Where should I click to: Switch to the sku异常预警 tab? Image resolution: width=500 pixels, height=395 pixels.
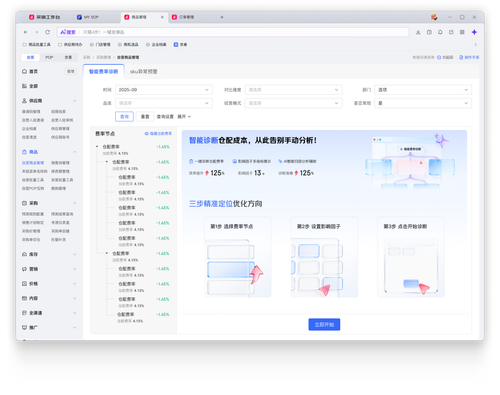[144, 71]
